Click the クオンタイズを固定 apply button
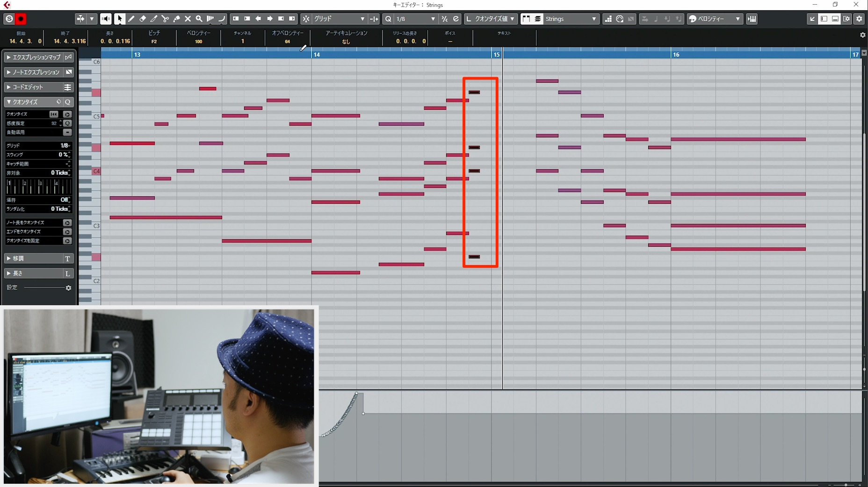Screen dimensions: 868x487 point(67,241)
